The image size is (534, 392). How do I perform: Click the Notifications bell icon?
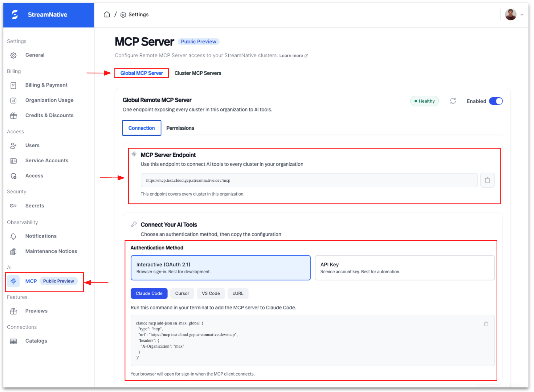point(13,236)
